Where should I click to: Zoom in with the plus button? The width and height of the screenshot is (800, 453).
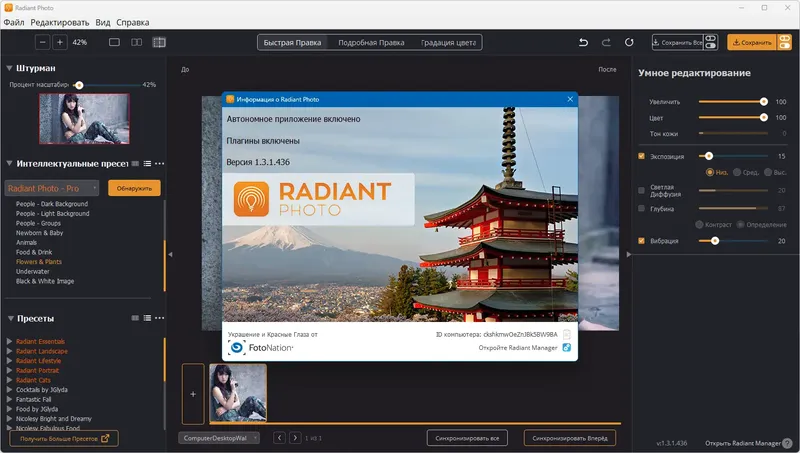(60, 42)
